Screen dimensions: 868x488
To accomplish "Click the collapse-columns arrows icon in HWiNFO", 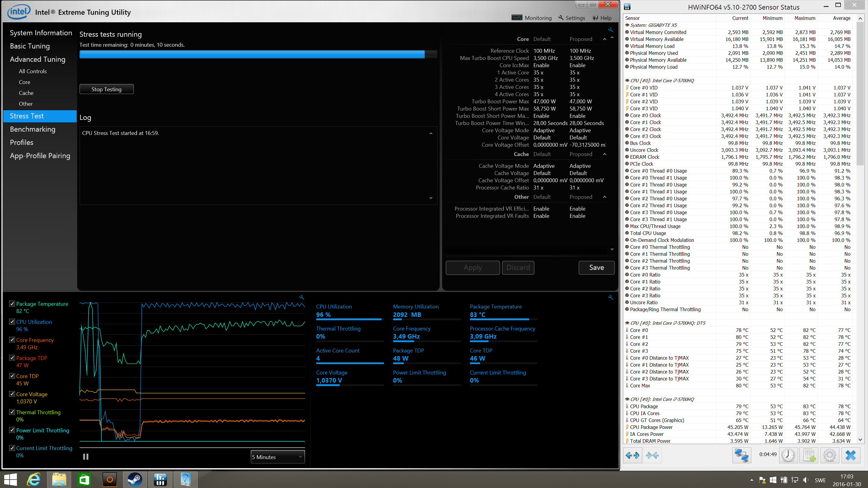I will coord(652,455).
